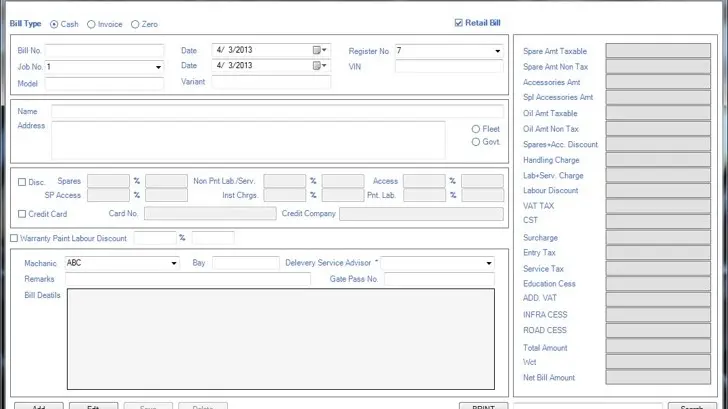Select the Fleet radio button
The width and height of the screenshot is (728, 409).
476,129
